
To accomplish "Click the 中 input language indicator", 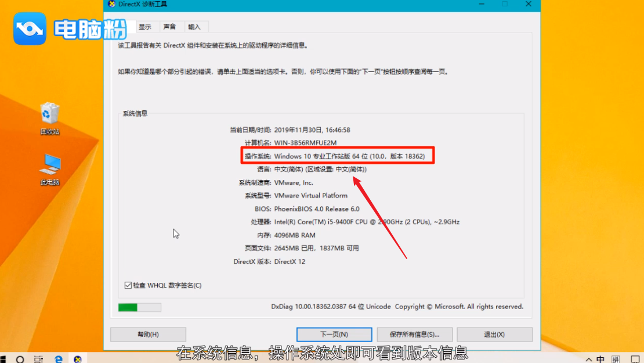I will click(x=600, y=359).
